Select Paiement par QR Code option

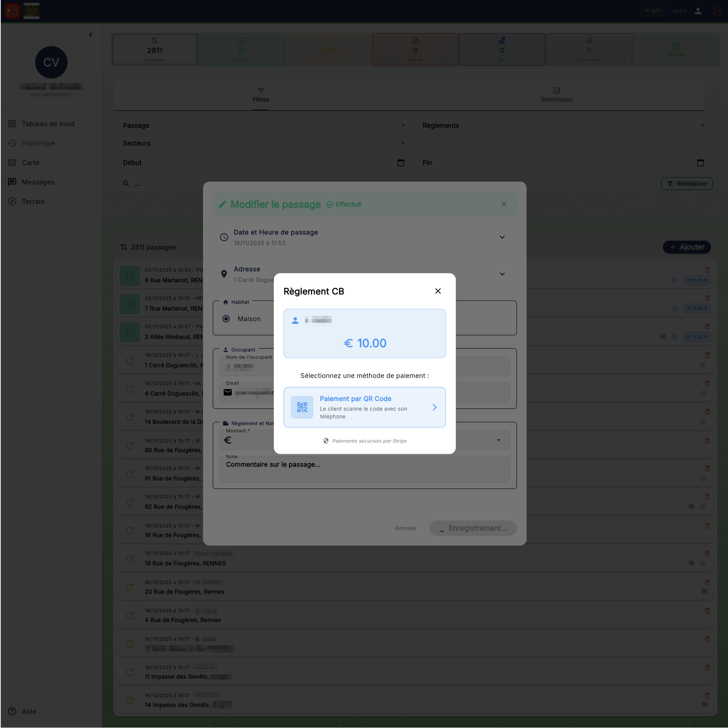(364, 407)
